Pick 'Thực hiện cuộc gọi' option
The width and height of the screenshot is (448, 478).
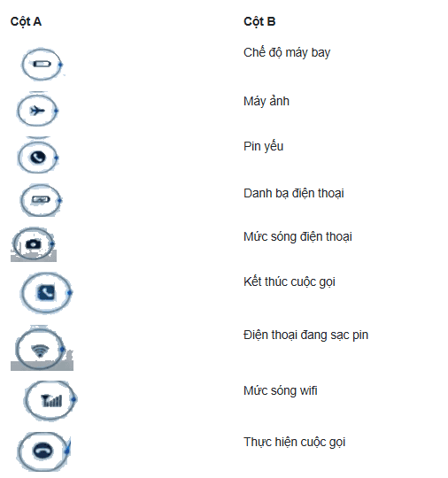294,442
